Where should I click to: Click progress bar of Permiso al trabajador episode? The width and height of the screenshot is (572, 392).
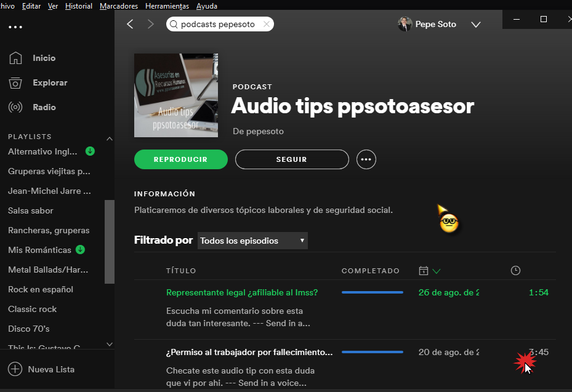(373, 352)
